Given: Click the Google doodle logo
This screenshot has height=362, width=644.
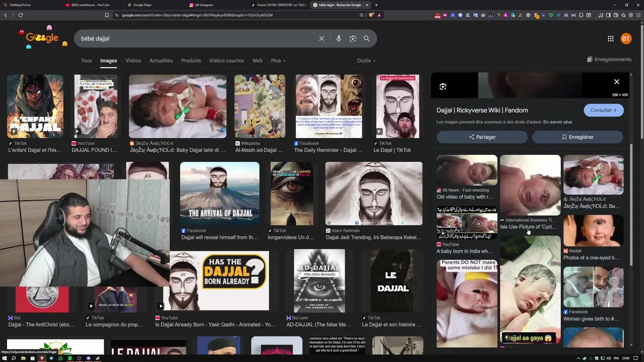Looking at the screenshot, I should tap(42, 37).
